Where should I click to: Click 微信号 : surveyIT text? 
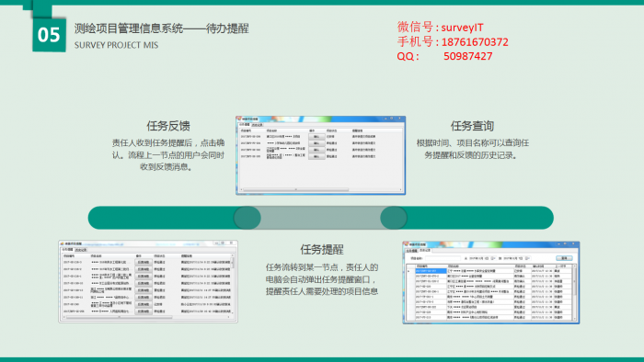[x=441, y=27]
